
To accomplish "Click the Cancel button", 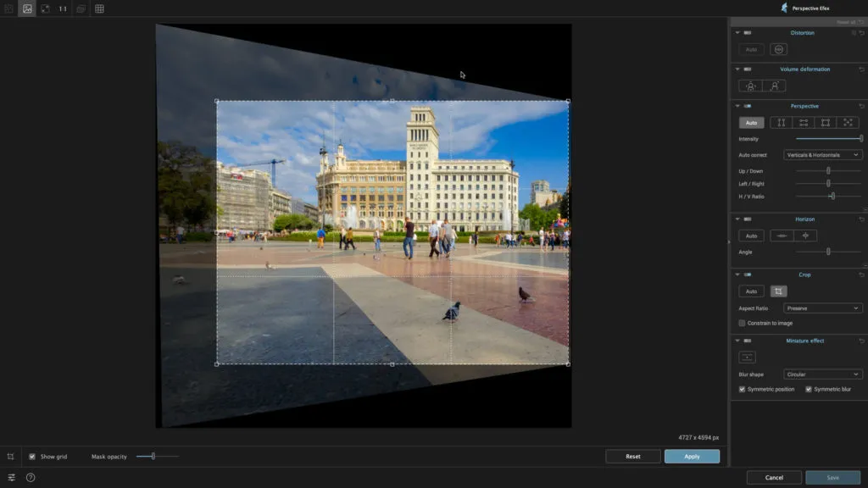I will [774, 478].
